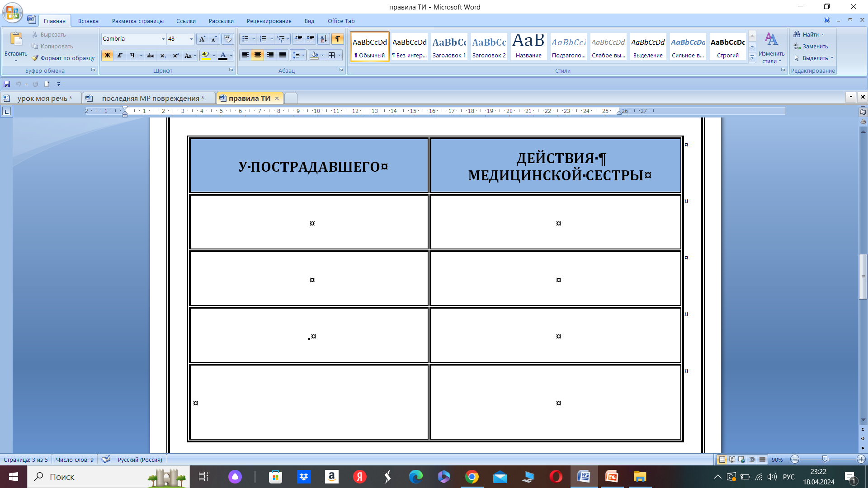
Task: Toggle Center alignment
Action: click(x=258, y=55)
